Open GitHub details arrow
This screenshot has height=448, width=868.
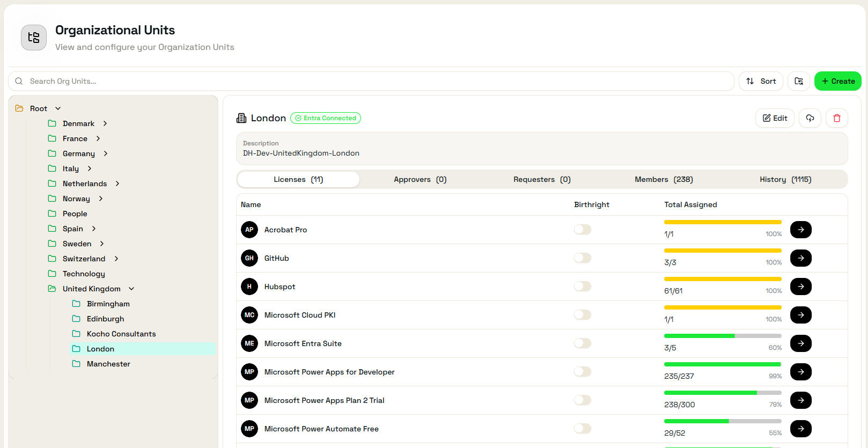pos(801,258)
